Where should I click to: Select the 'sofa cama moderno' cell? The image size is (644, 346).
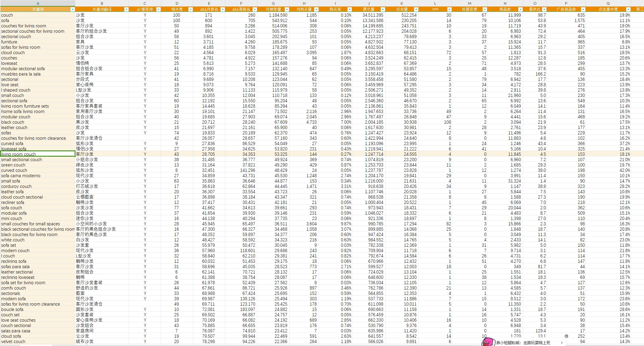coord(38,175)
